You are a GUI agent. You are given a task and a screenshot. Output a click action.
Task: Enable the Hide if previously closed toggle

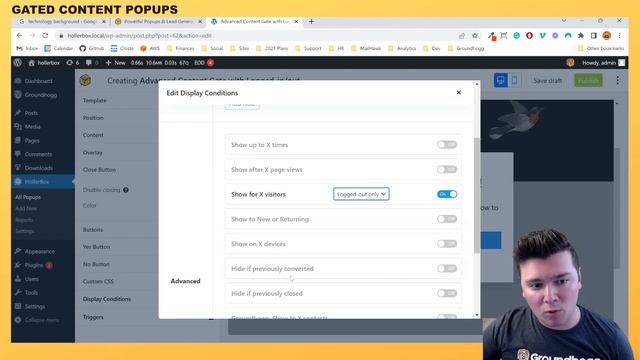(x=447, y=293)
